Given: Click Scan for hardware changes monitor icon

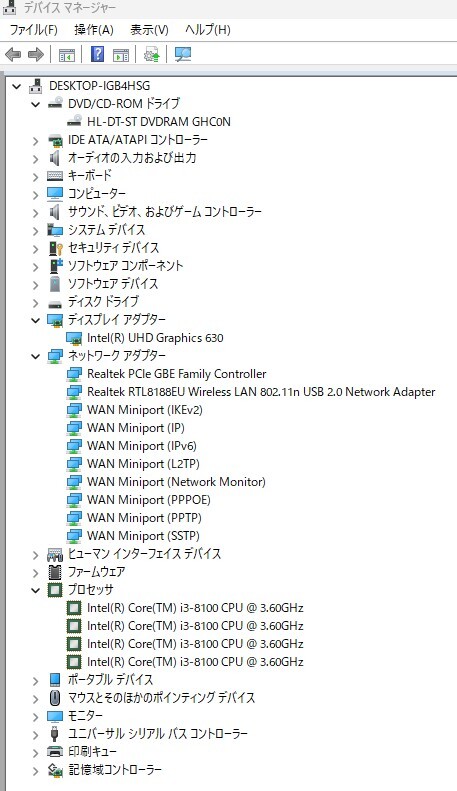Looking at the screenshot, I should point(183,54).
